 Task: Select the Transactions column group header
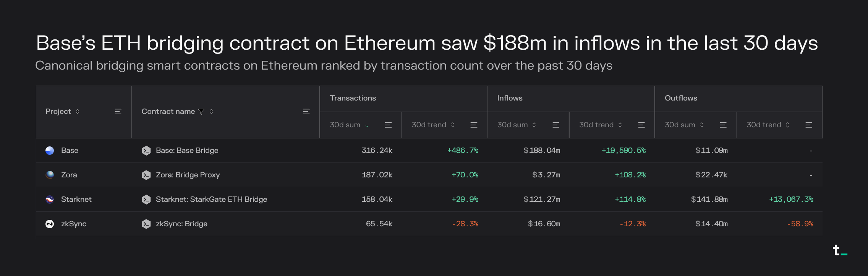click(x=353, y=98)
